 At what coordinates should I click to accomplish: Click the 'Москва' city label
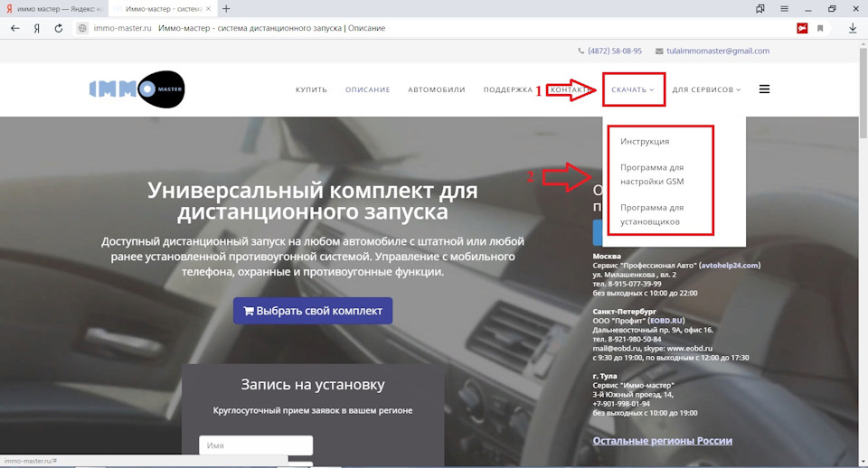pos(607,256)
